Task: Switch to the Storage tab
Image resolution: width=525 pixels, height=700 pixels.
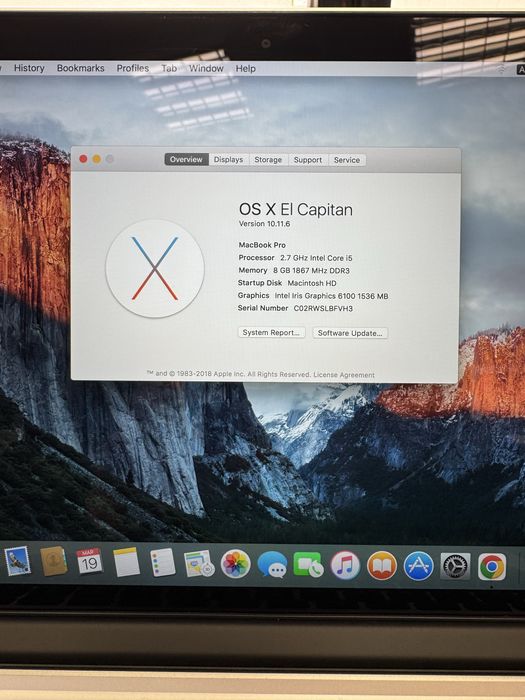Action: click(268, 160)
